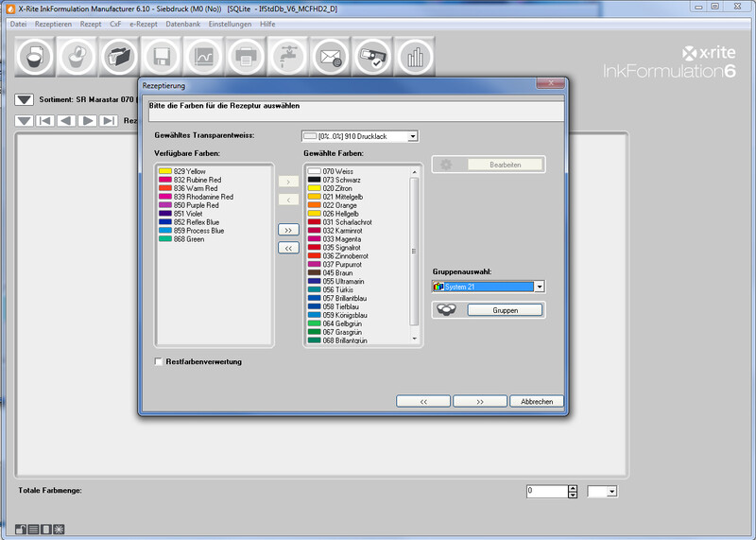Click the floppy disk save icon
The width and height of the screenshot is (756, 540).
click(x=162, y=57)
